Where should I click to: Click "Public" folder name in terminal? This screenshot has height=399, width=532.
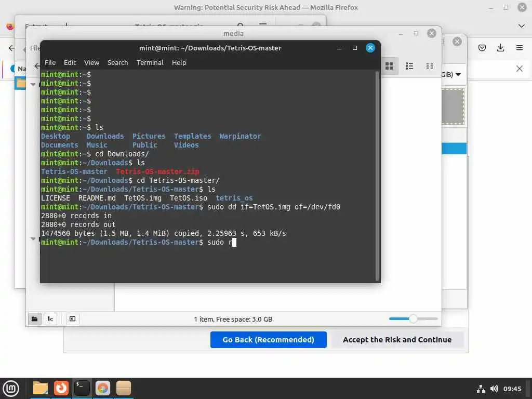[145, 145]
